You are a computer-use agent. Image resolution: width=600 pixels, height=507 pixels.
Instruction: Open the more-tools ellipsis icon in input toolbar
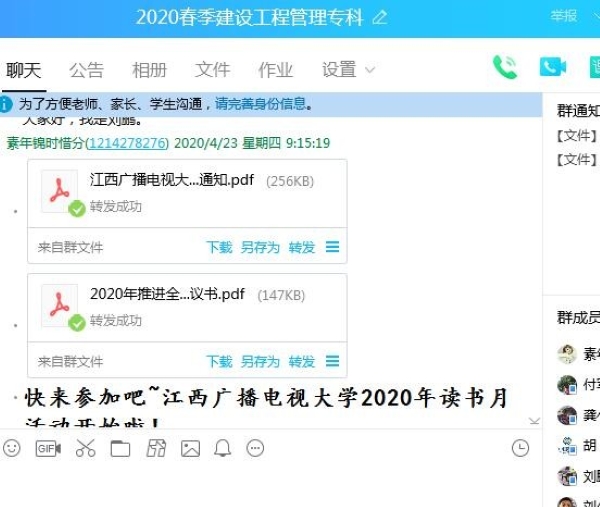click(x=255, y=448)
